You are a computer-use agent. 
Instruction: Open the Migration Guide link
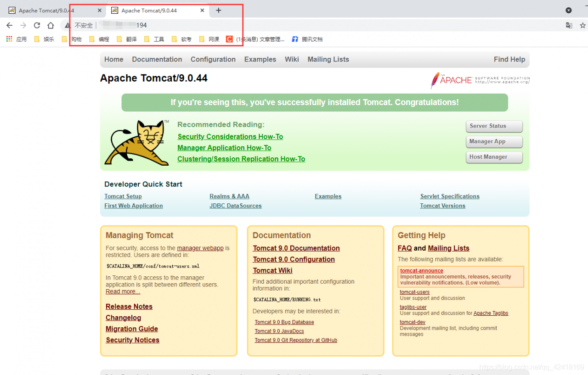[x=132, y=329]
